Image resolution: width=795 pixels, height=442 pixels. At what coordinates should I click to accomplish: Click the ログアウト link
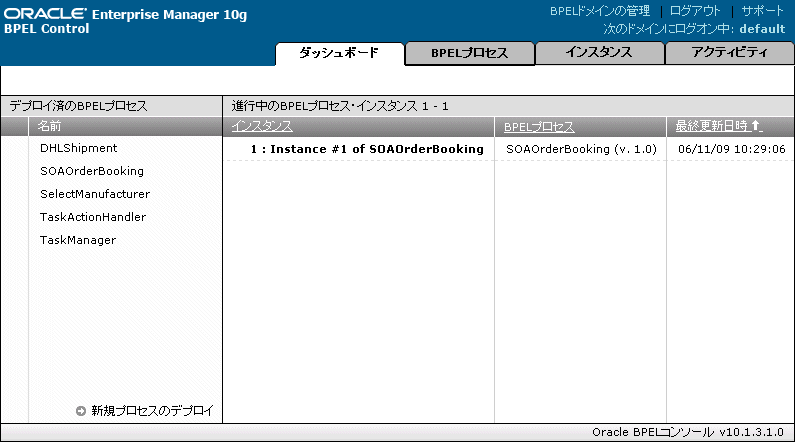click(x=695, y=11)
